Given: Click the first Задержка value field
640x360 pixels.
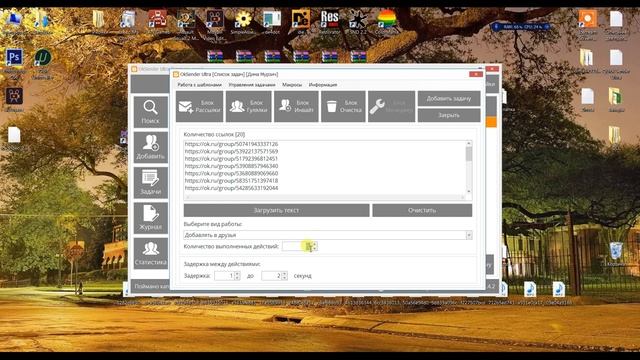Looking at the screenshot, I should point(224,276).
